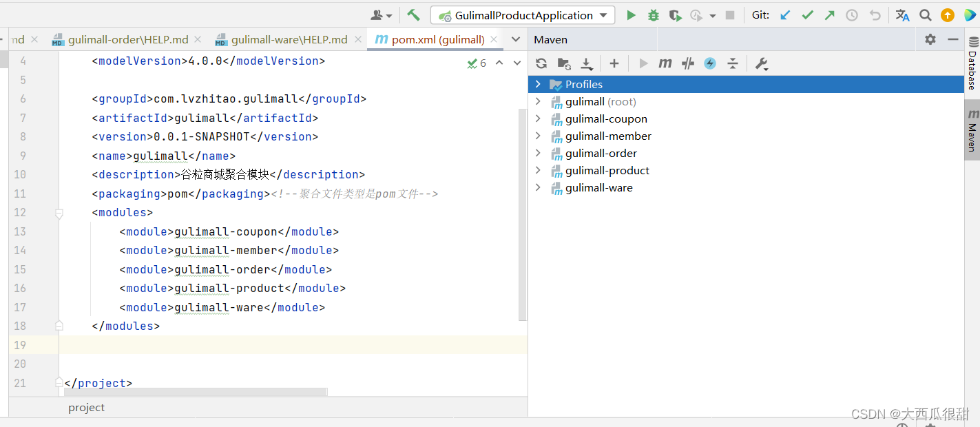Click the inspections widget showing 6
The image size is (980, 427).
tap(477, 63)
